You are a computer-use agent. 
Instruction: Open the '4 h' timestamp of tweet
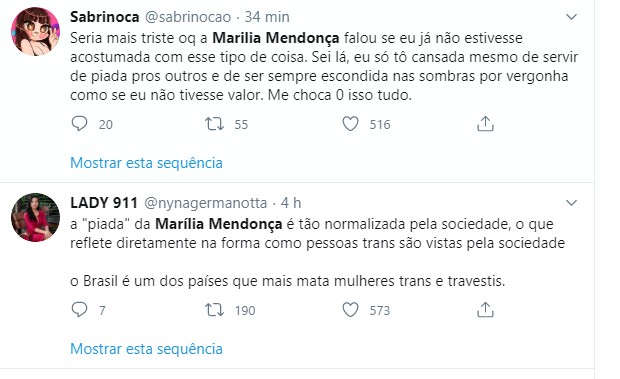[291, 203]
